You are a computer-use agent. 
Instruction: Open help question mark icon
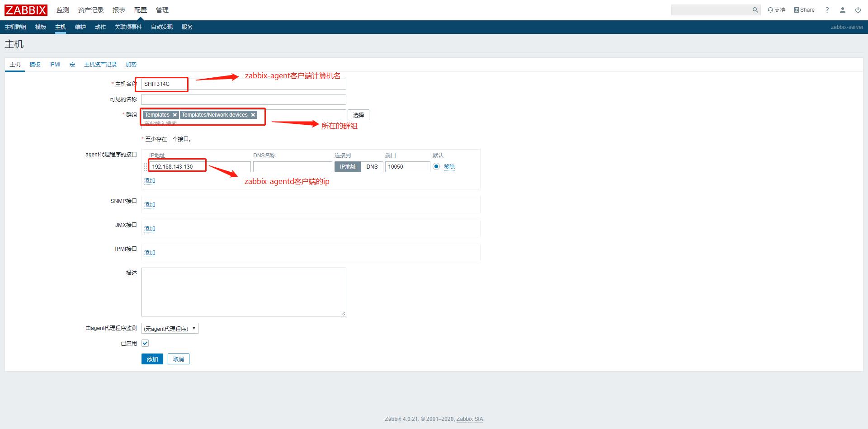click(x=827, y=10)
